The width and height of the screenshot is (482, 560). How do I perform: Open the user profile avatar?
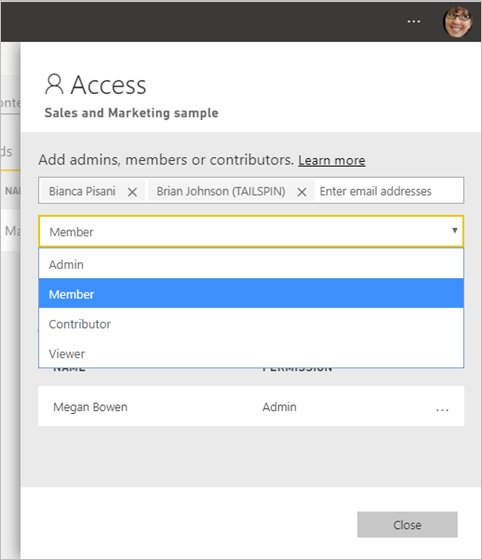[x=458, y=22]
